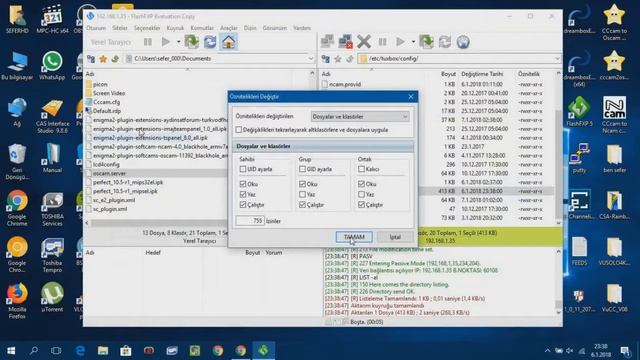Open the Dosyalar ve klasörler dropdown

click(x=360, y=117)
